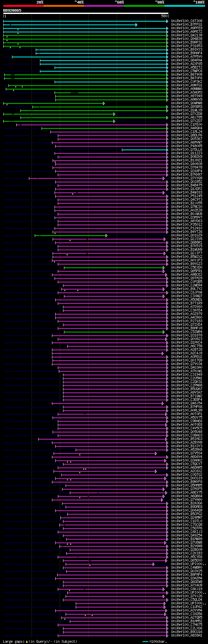Click label UniRef100_A7HJW1
This screenshot has height=644, width=208.
(x=187, y=371)
